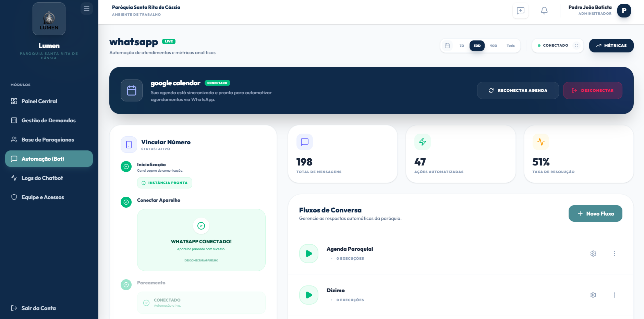Open the notifications bell

point(544,11)
